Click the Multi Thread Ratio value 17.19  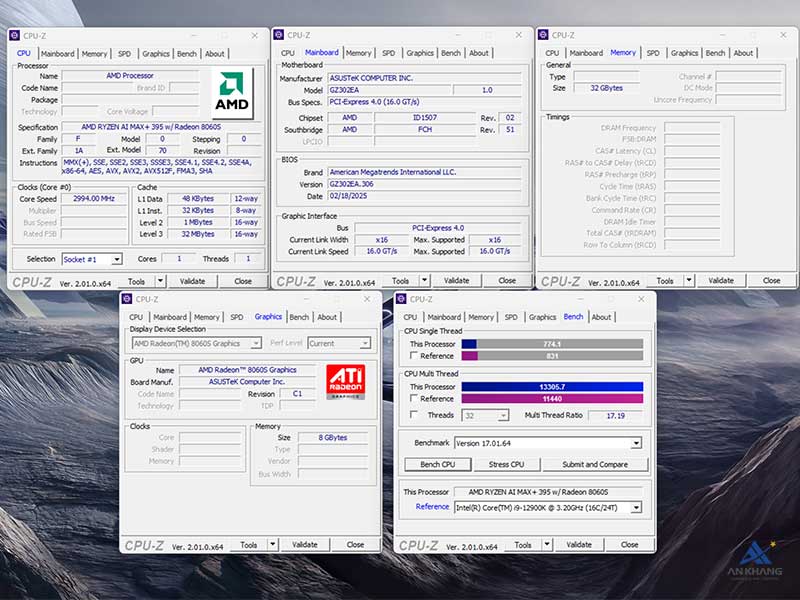[x=615, y=415]
